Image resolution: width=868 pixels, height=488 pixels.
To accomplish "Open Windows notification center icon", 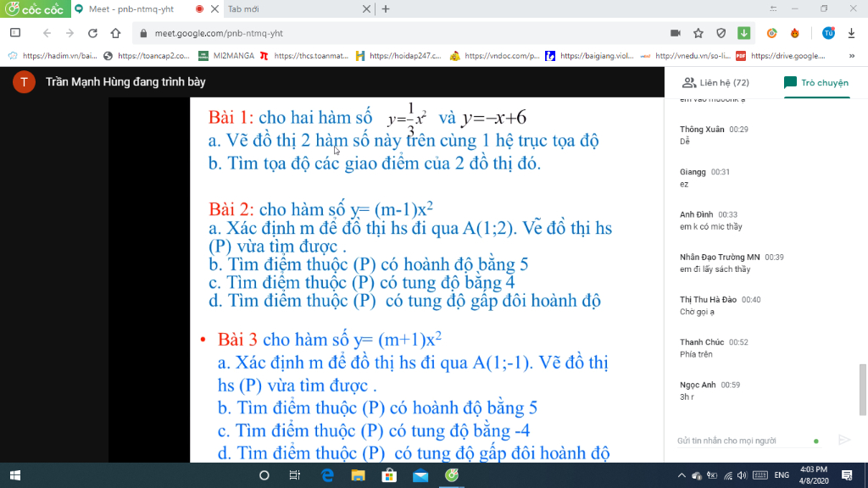I will [x=847, y=475].
